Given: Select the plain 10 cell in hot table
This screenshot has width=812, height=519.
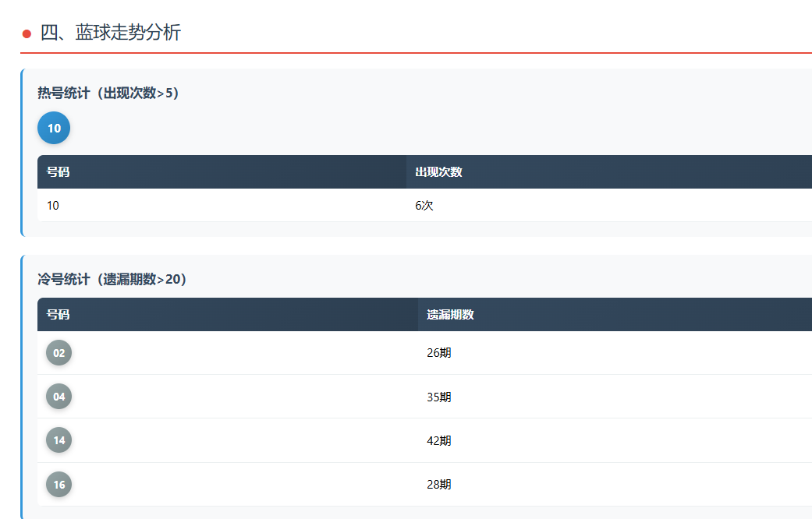Looking at the screenshot, I should pos(53,206).
